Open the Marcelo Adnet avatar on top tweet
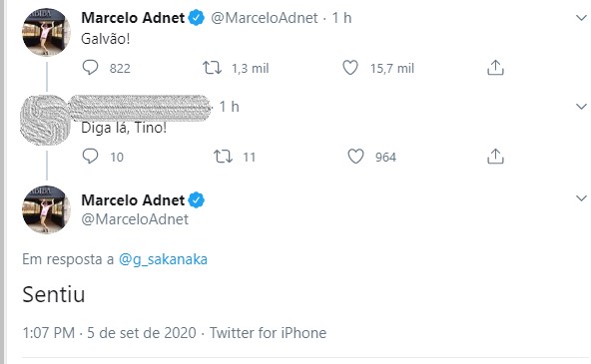 [46, 32]
